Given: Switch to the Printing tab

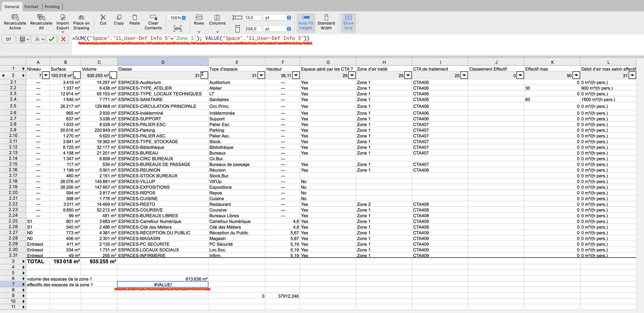Looking at the screenshot, I should [x=52, y=7].
